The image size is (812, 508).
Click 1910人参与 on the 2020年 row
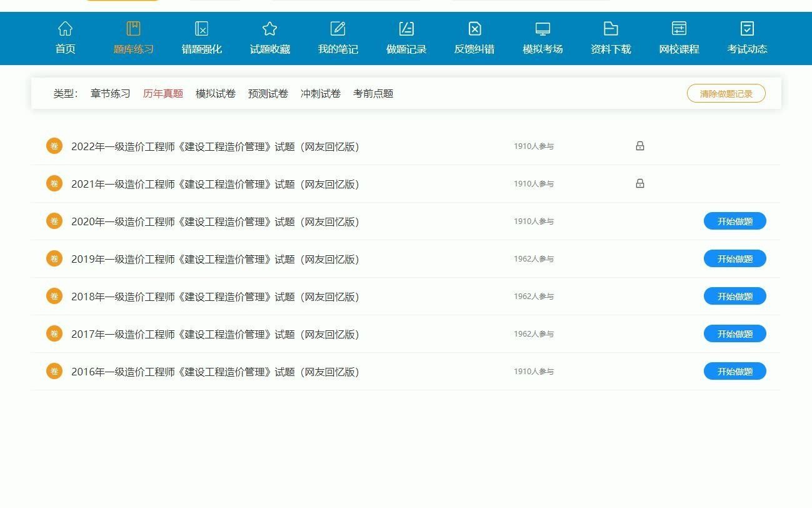(534, 221)
